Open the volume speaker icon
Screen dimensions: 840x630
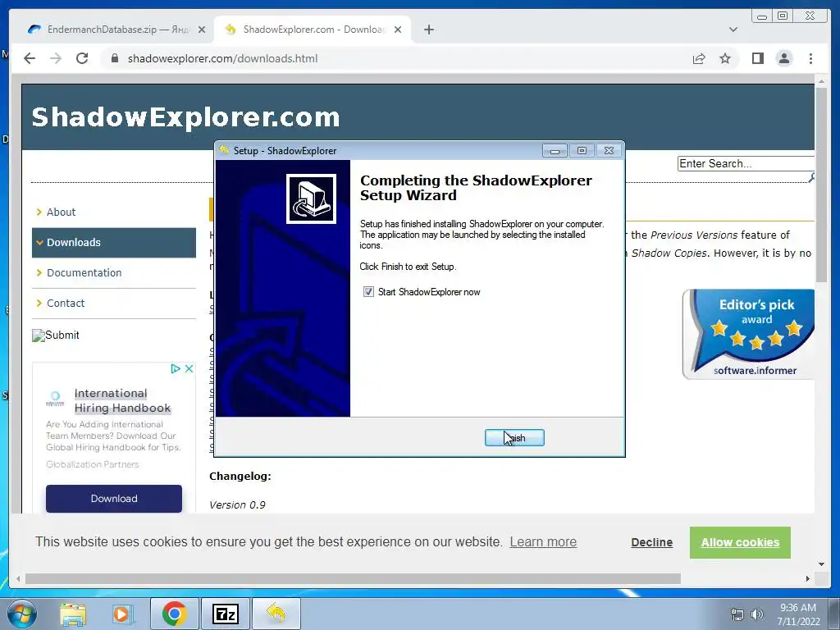pyautogui.click(x=757, y=614)
